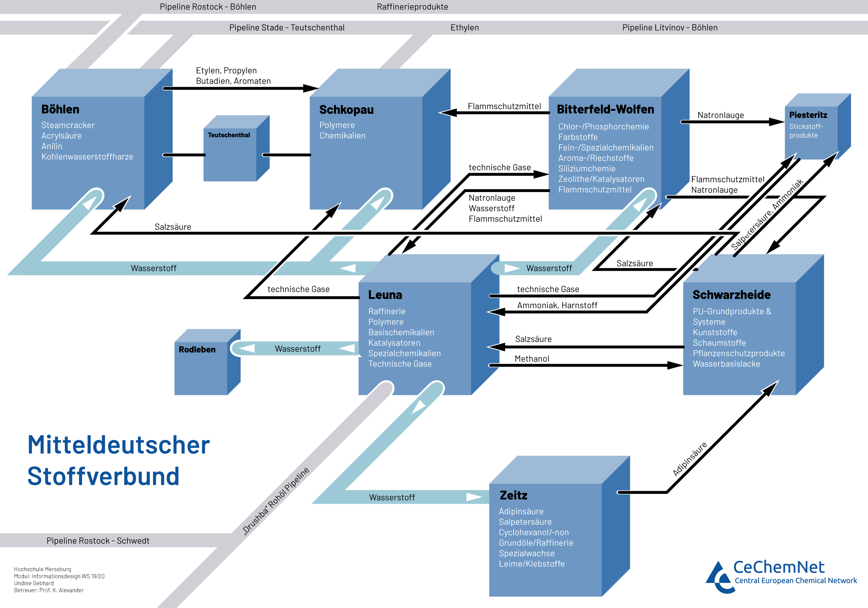Click the Pipeline Rostock - Böhlen label
The image size is (868, 608).
point(208,7)
